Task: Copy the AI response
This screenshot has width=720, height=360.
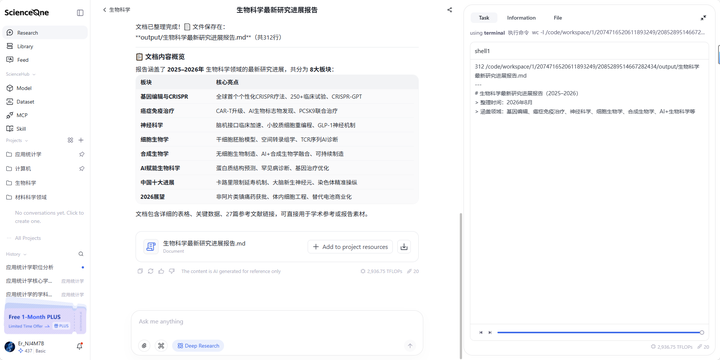Action: 140,271
